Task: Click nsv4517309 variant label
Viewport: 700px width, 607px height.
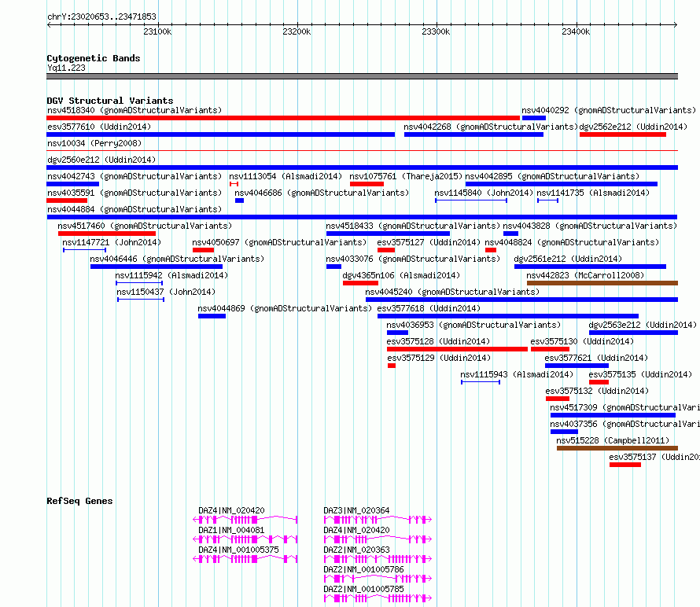Action: (624, 407)
